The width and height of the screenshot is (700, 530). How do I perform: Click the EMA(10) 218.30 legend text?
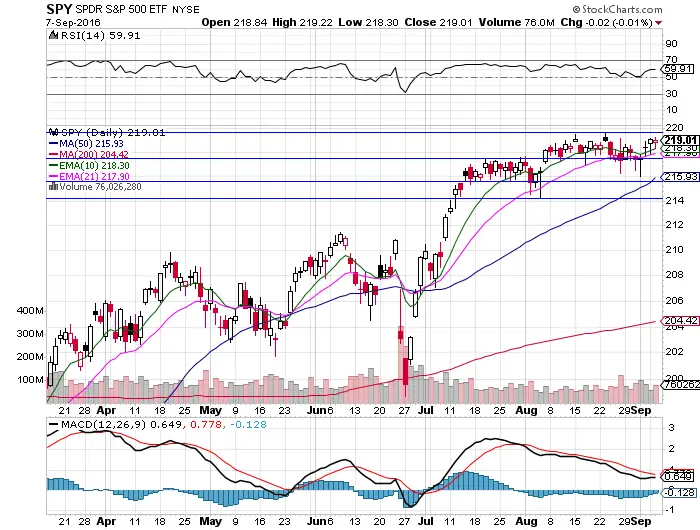pyautogui.click(x=94, y=166)
